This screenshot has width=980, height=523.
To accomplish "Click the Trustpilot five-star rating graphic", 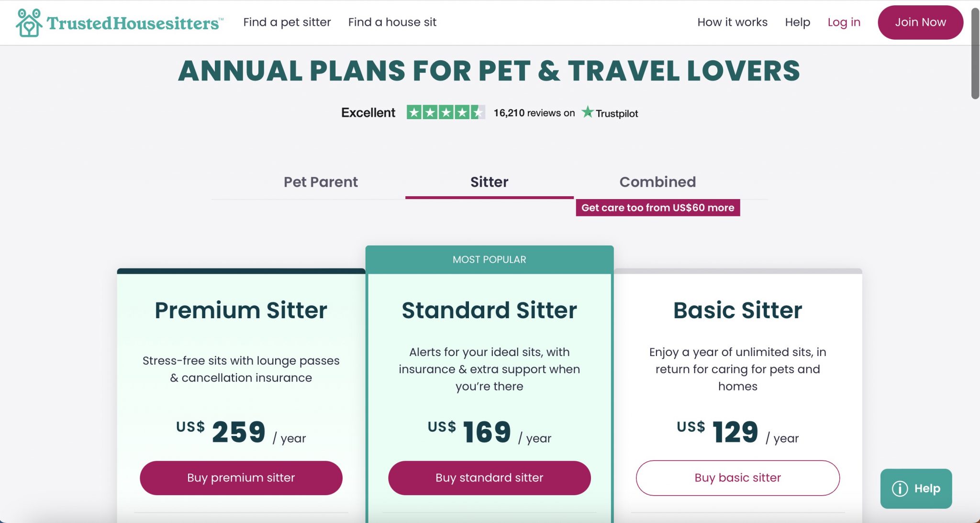I will [x=445, y=112].
